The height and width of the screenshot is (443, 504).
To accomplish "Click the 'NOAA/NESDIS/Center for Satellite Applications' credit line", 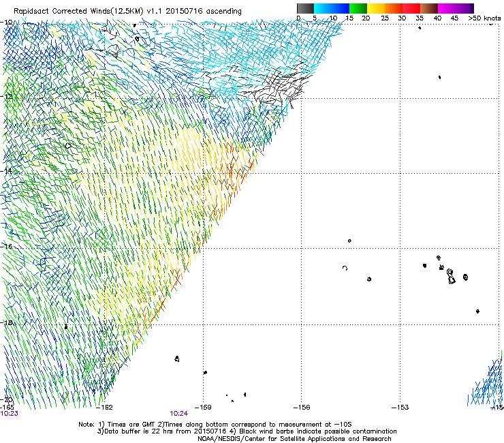I will click(x=294, y=439).
